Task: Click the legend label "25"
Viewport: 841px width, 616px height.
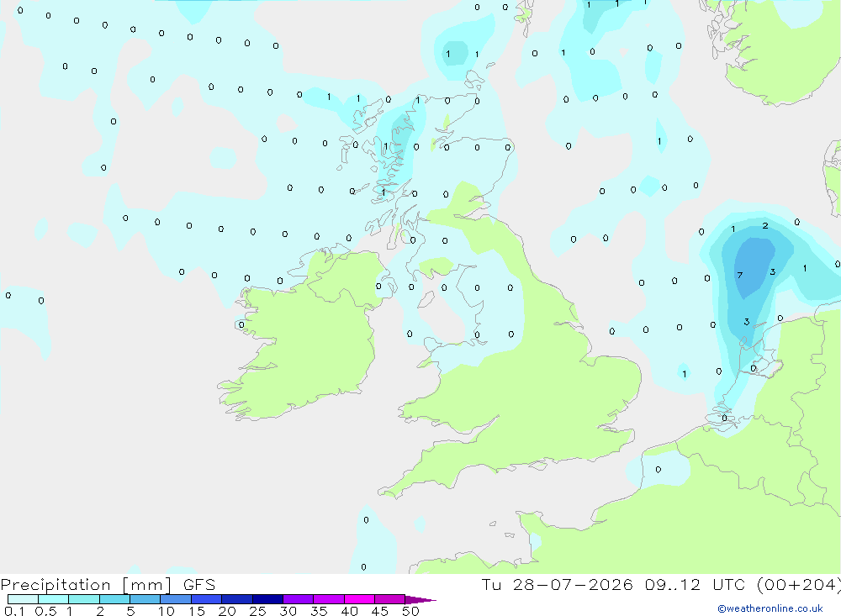Action: point(258,611)
